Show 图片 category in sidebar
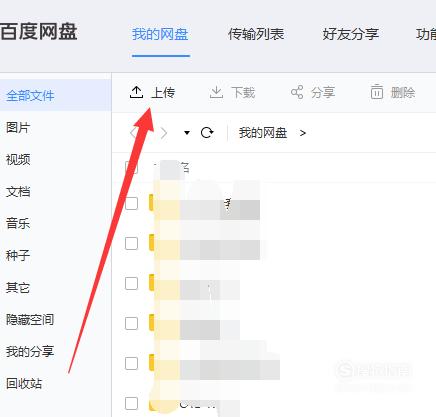 (18, 128)
